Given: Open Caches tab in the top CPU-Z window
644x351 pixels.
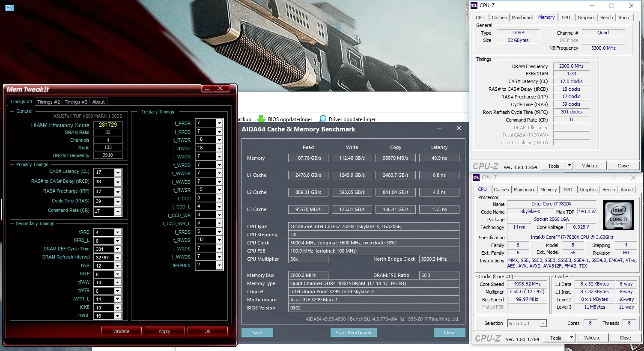Looking at the screenshot, I should tap(499, 18).
